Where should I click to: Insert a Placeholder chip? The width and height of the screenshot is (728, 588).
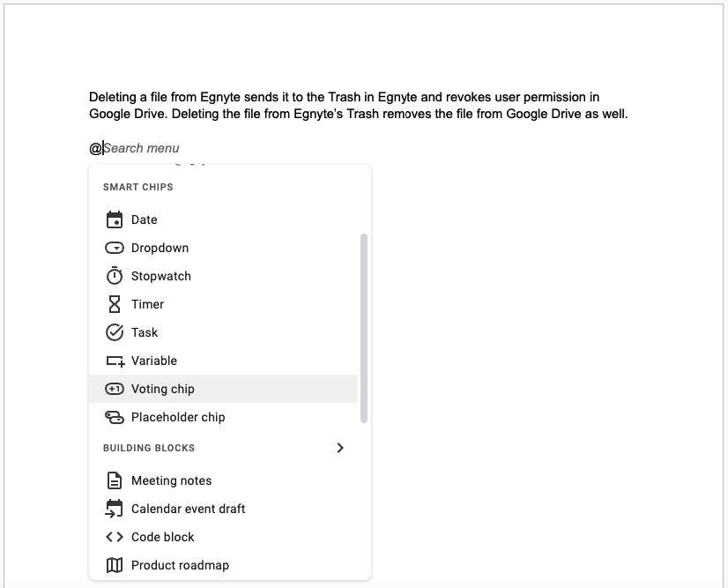point(223,417)
